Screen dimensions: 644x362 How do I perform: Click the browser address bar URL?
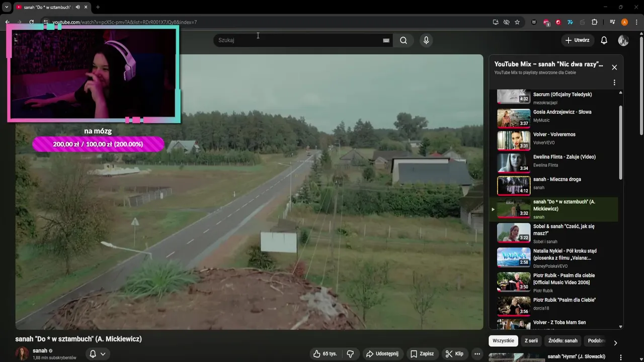[124, 22]
